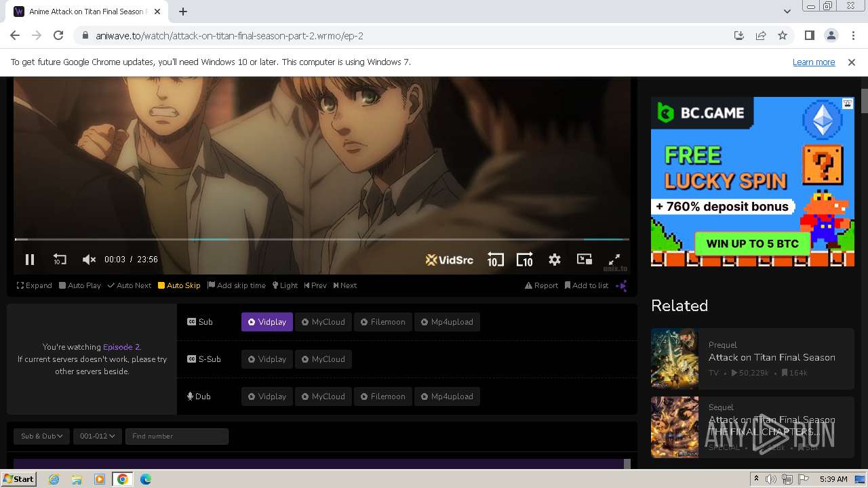This screenshot has height=488, width=868.
Task: Open file explorer from taskbar
Action: [77, 479]
